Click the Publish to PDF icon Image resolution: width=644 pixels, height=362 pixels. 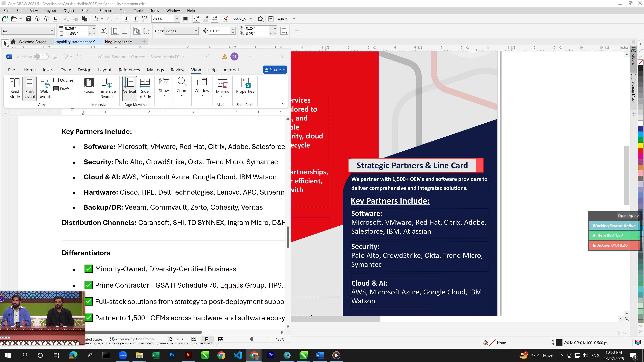click(144, 19)
